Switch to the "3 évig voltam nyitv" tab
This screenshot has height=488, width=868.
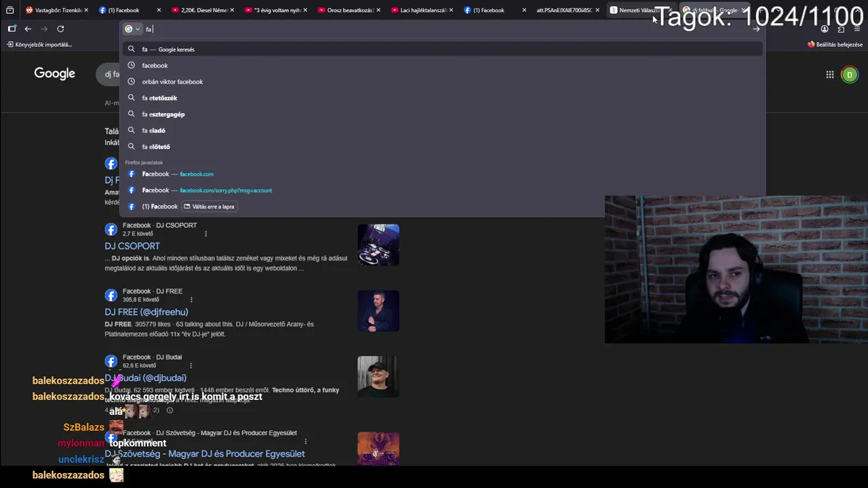pos(275,10)
